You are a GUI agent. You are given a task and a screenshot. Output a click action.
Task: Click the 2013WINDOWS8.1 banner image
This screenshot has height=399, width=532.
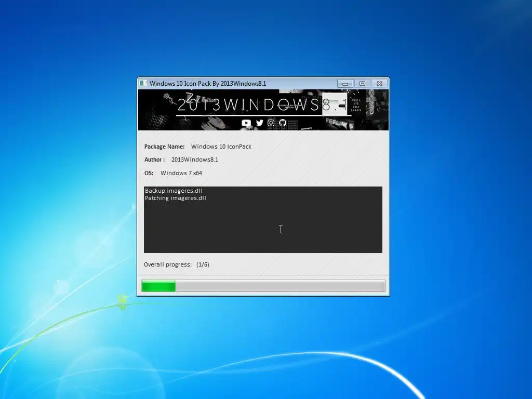263,110
